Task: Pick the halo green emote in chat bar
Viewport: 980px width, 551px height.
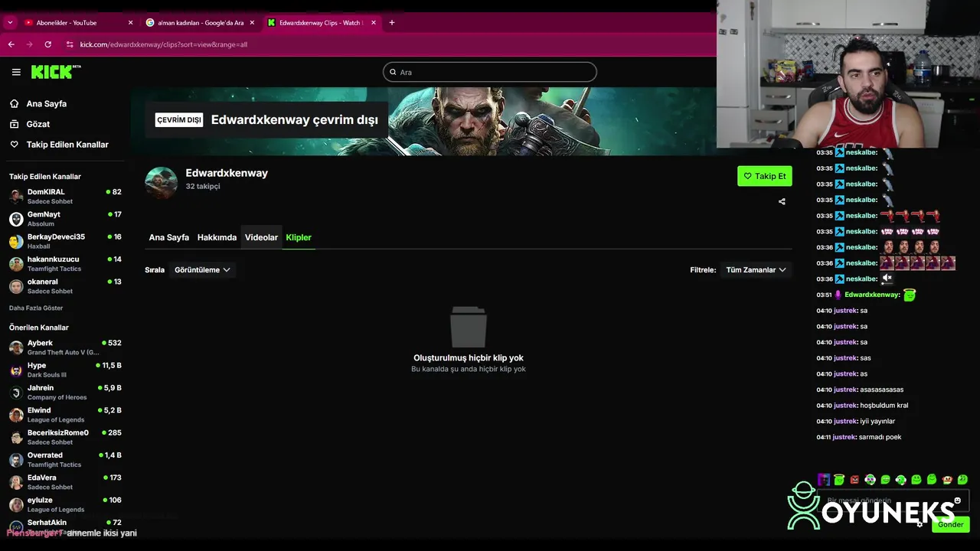Action: point(839,480)
